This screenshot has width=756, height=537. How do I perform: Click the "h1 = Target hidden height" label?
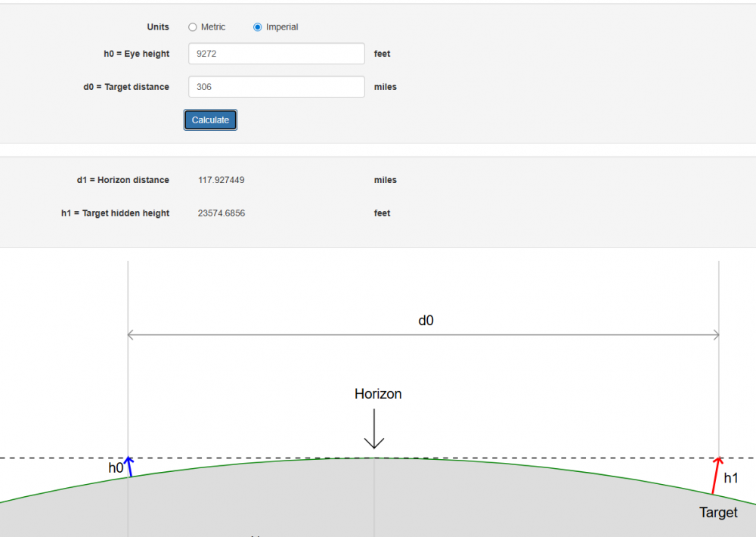pyautogui.click(x=115, y=213)
